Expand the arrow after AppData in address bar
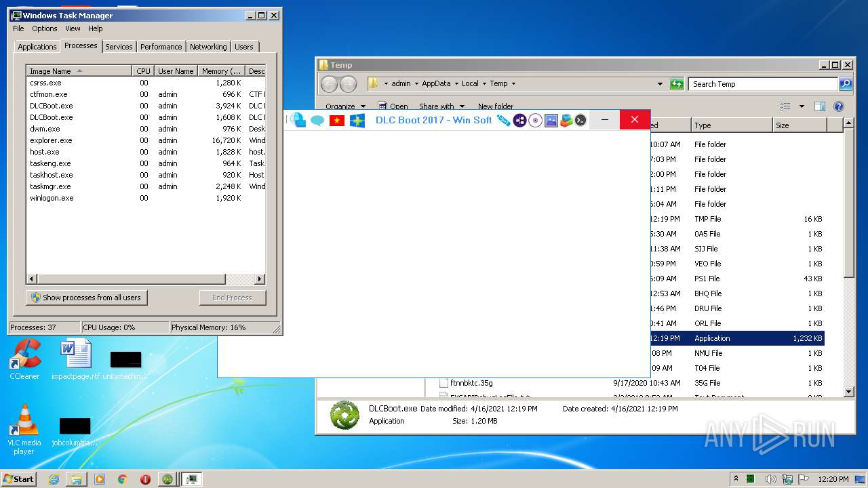The width and height of the screenshot is (868, 488). 456,84
